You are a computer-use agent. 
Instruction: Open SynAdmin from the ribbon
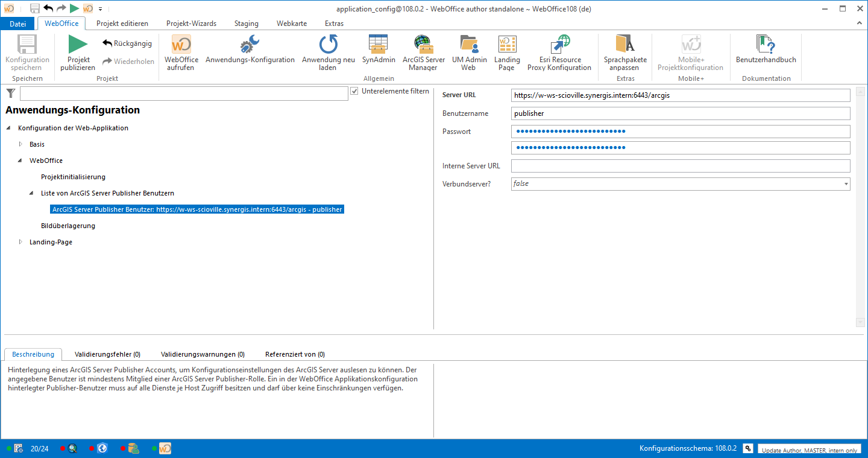pos(378,53)
